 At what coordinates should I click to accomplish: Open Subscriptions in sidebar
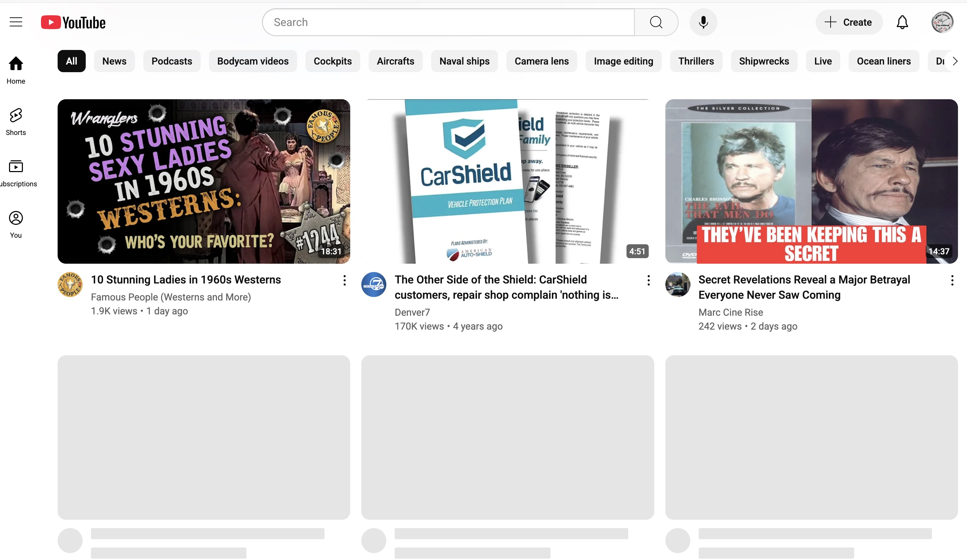tap(16, 173)
